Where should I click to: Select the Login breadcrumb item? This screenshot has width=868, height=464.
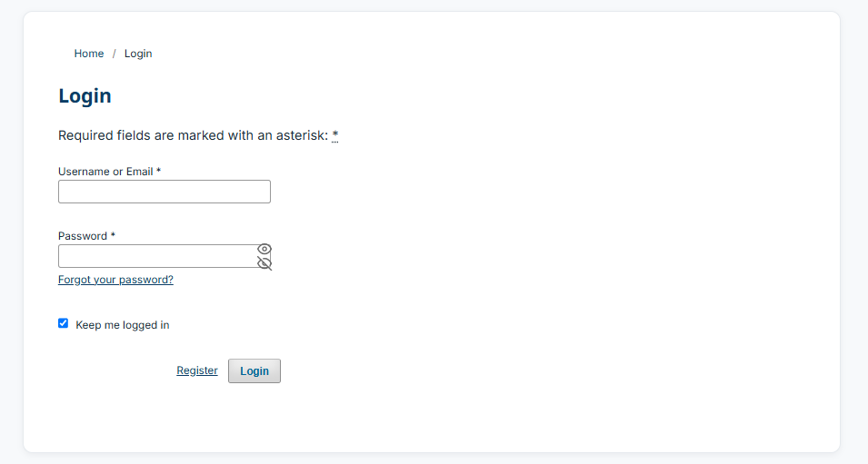coord(138,54)
